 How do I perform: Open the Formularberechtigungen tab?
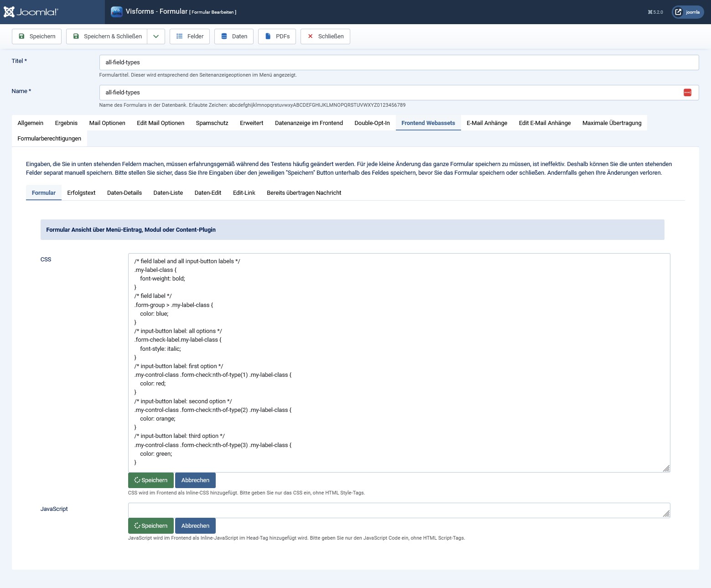[x=49, y=139]
